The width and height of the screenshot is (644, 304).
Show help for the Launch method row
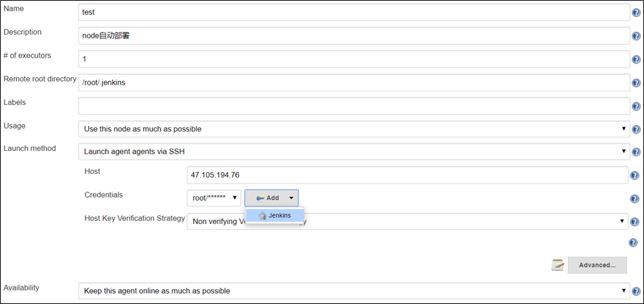tap(635, 152)
